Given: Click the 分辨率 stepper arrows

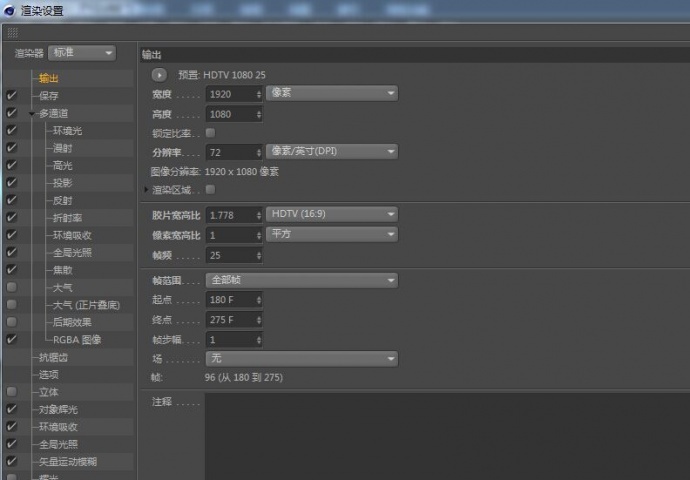Looking at the screenshot, I should pyautogui.click(x=259, y=153).
